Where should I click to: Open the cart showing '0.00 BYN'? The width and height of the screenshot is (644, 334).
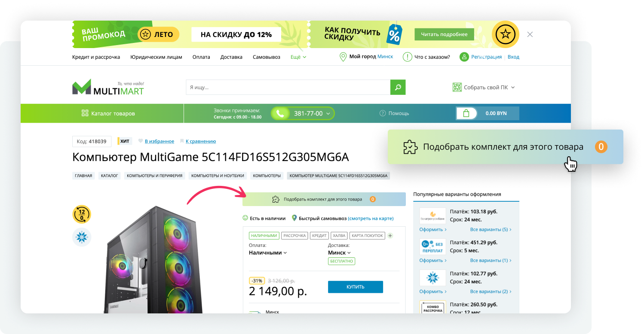[488, 113]
